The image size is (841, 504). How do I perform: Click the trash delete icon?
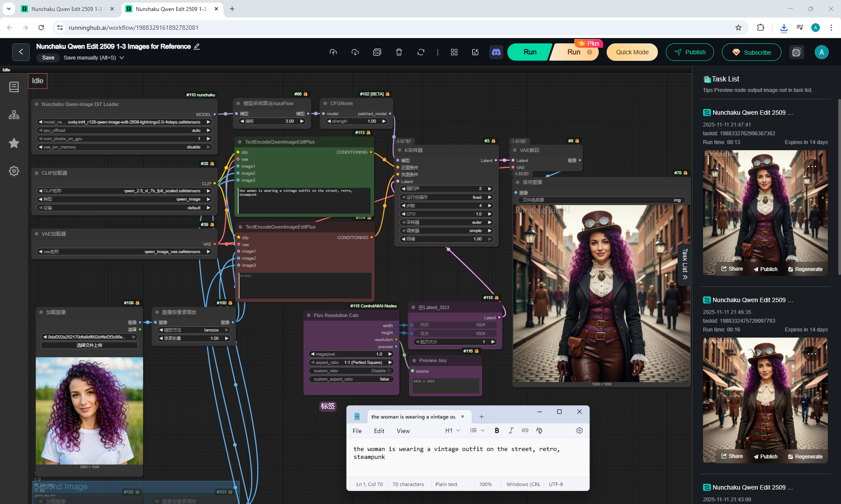point(399,52)
